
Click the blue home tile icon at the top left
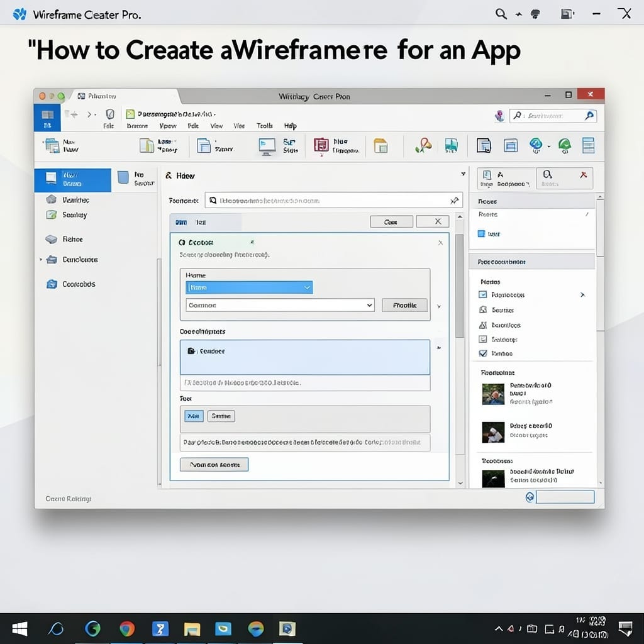tap(47, 118)
